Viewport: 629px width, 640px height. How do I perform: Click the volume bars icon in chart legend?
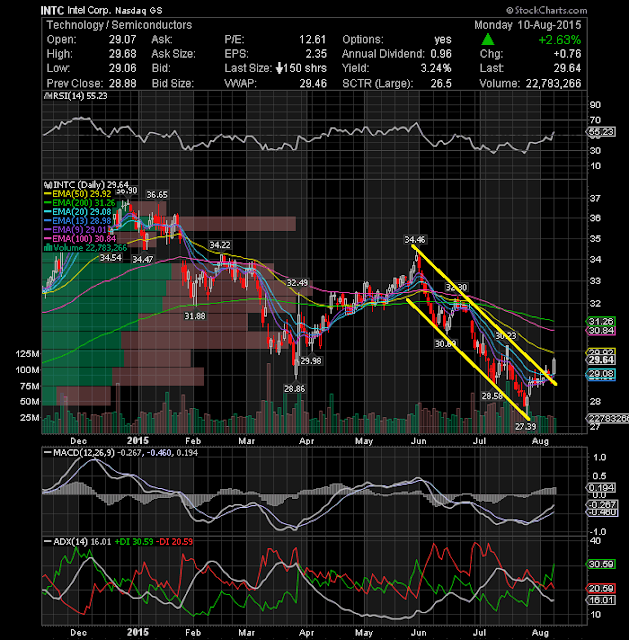[x=47, y=248]
